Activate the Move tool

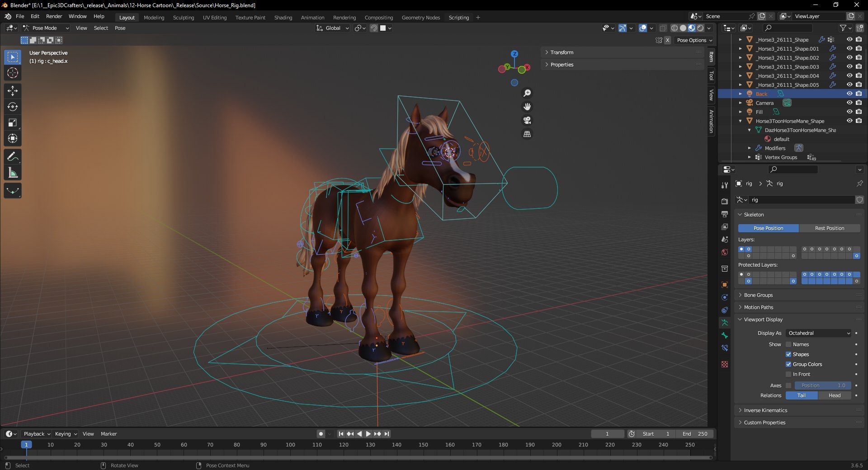pyautogui.click(x=13, y=91)
